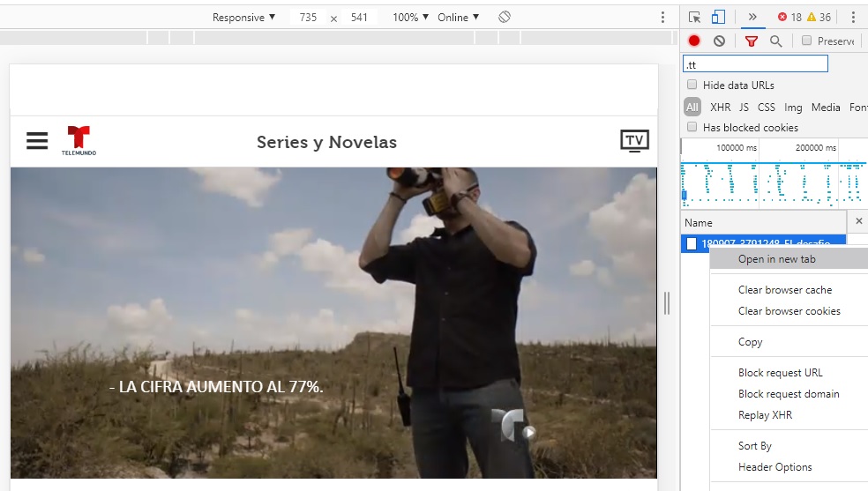Filter requests by Img

[x=793, y=108]
